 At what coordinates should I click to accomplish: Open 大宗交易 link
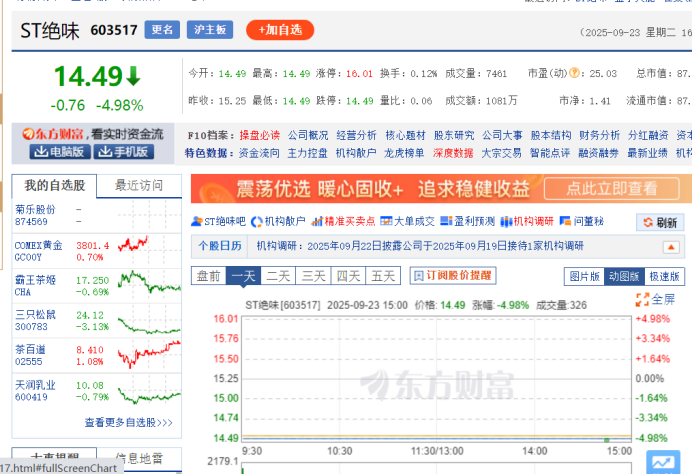tap(501, 153)
